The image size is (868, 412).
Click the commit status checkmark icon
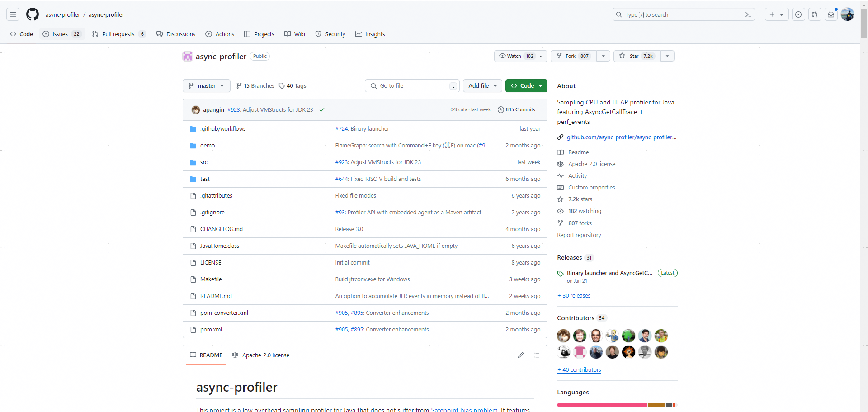[322, 110]
